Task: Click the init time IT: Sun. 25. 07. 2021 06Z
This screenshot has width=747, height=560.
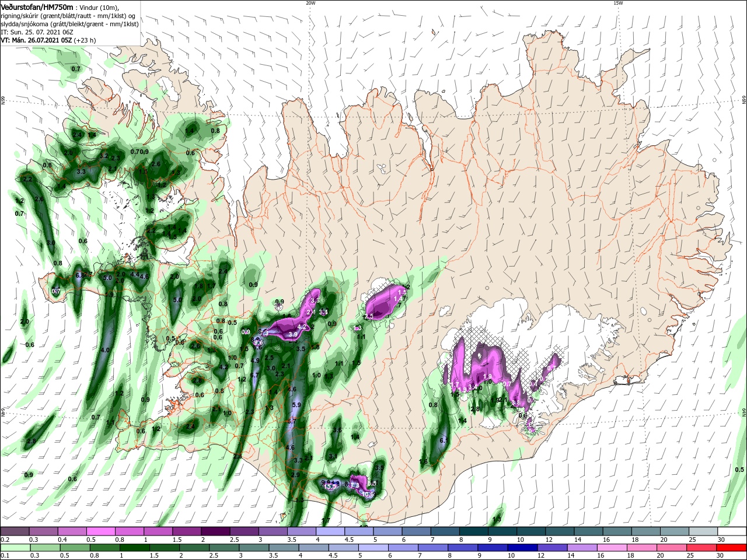Action: point(38,32)
